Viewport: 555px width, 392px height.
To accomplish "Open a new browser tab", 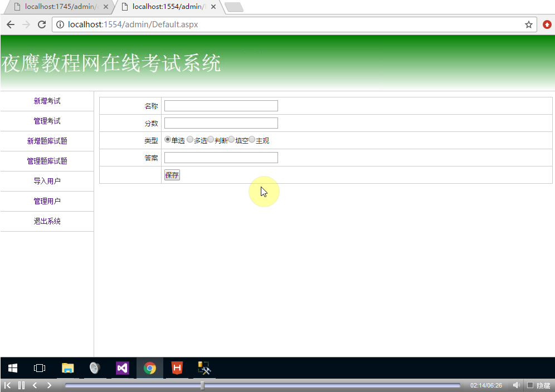I will pos(234,7).
